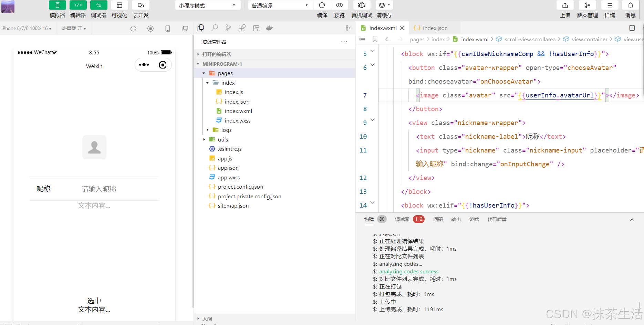Click the simulator capsule three-dots menu

(144, 65)
